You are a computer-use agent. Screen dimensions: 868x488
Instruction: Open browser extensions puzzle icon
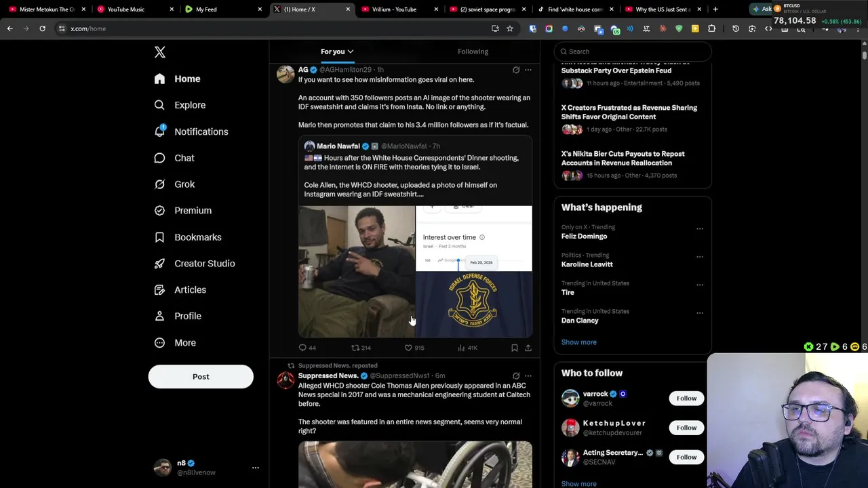[x=711, y=28]
